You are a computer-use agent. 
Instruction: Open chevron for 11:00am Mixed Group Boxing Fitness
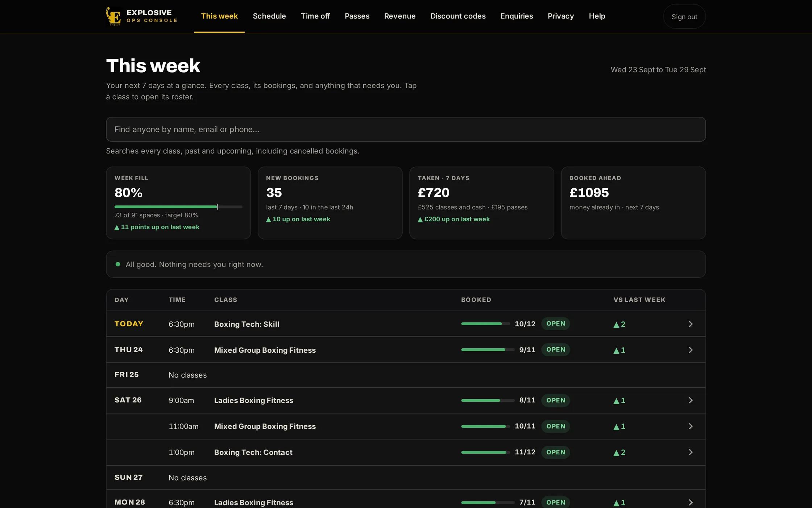click(691, 426)
